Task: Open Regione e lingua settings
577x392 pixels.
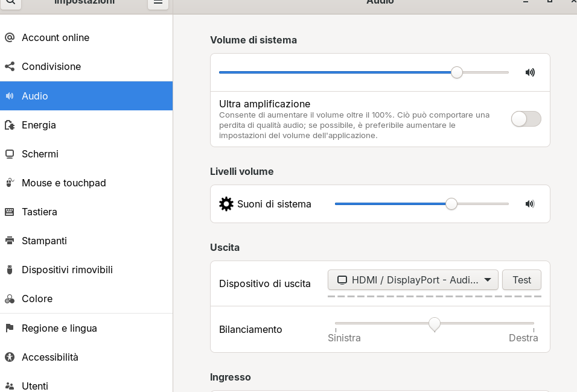Action: pos(86,328)
